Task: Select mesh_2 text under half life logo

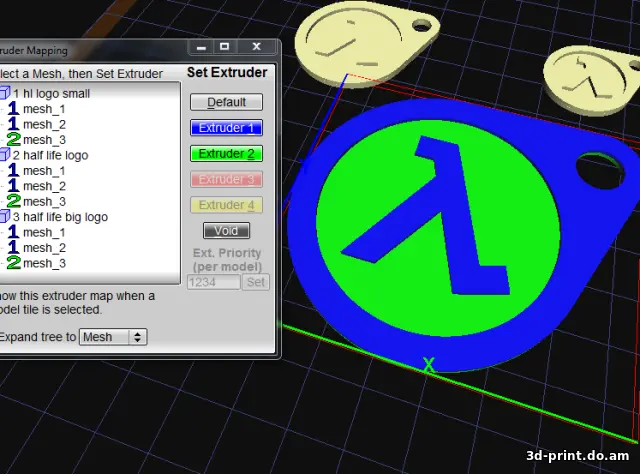Action: 44,186
